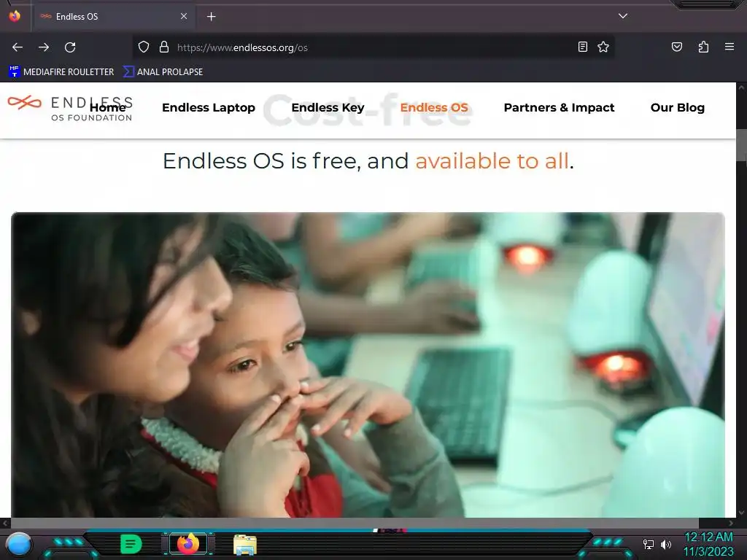Image resolution: width=747 pixels, height=560 pixels.
Task: Open network tray icon
Action: pos(649,544)
